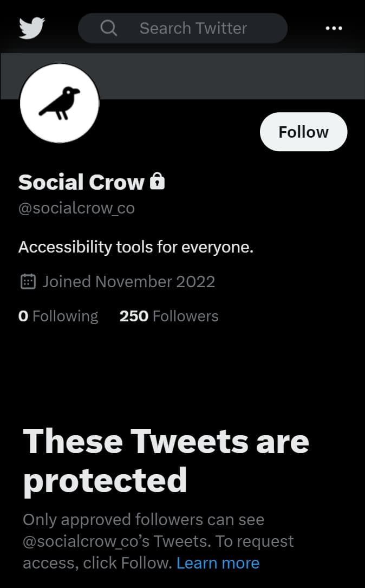Open the three-dot overflow menu
The height and width of the screenshot is (588, 365).
coord(334,28)
